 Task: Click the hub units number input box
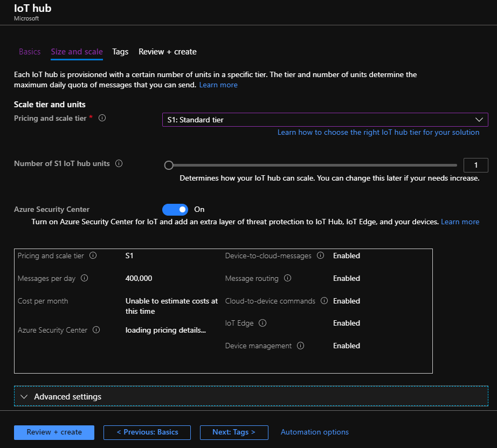click(x=475, y=165)
